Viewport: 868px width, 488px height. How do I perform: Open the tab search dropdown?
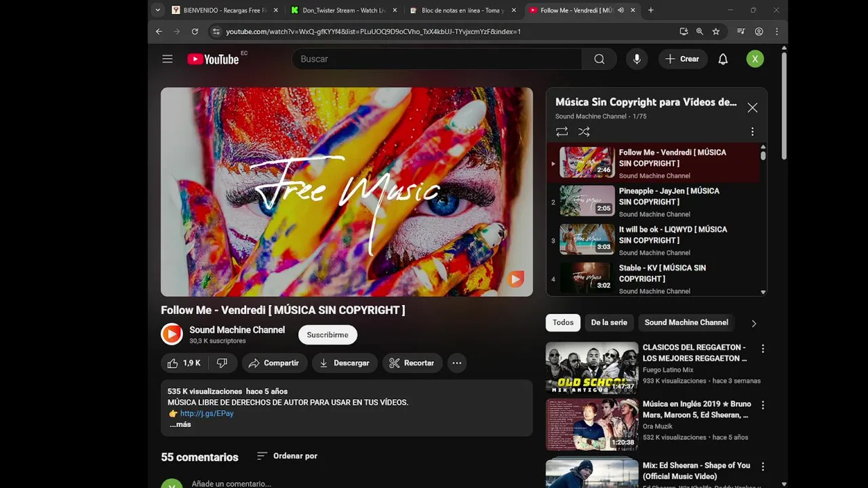tap(157, 10)
